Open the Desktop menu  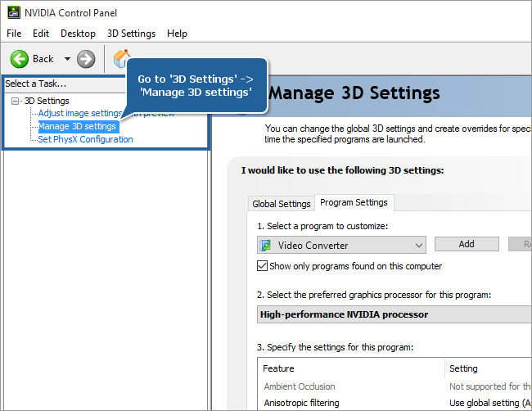(x=78, y=34)
